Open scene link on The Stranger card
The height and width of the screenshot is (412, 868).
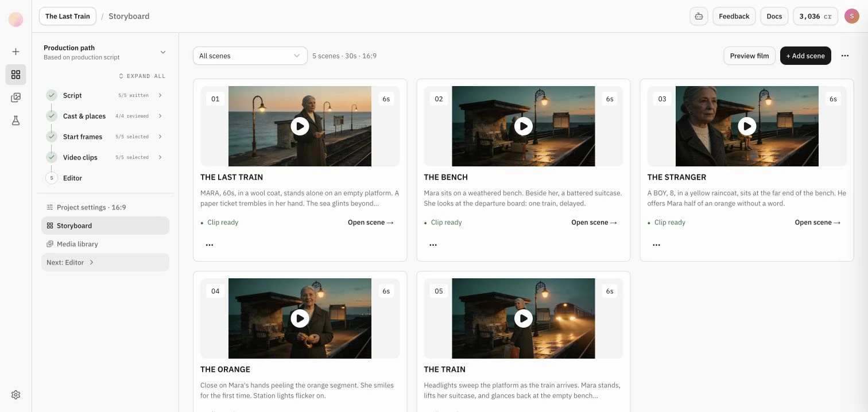(x=817, y=223)
